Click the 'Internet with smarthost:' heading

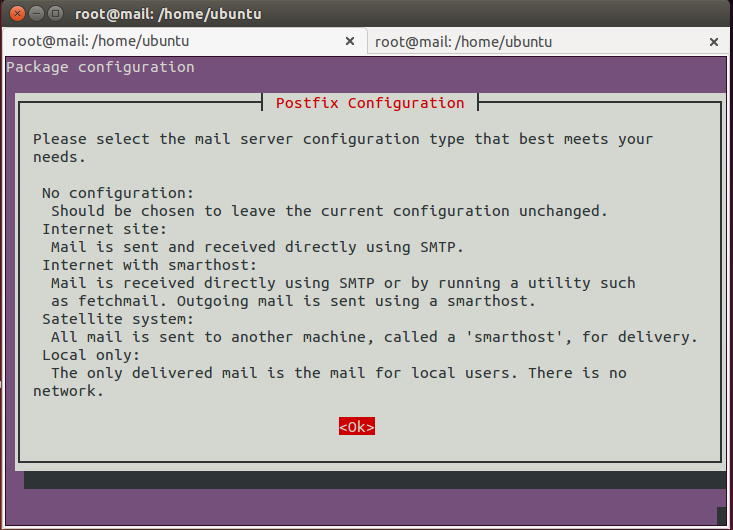(x=150, y=265)
